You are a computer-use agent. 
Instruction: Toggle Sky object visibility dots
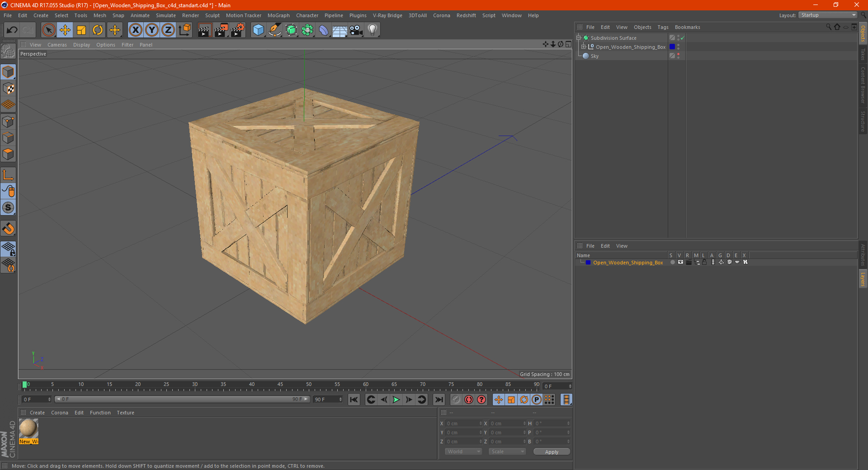(678, 56)
